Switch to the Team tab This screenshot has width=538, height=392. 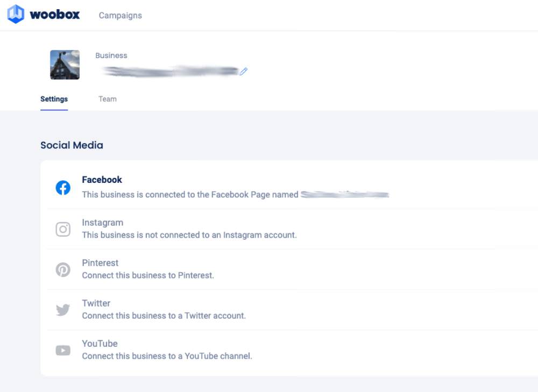tap(108, 99)
